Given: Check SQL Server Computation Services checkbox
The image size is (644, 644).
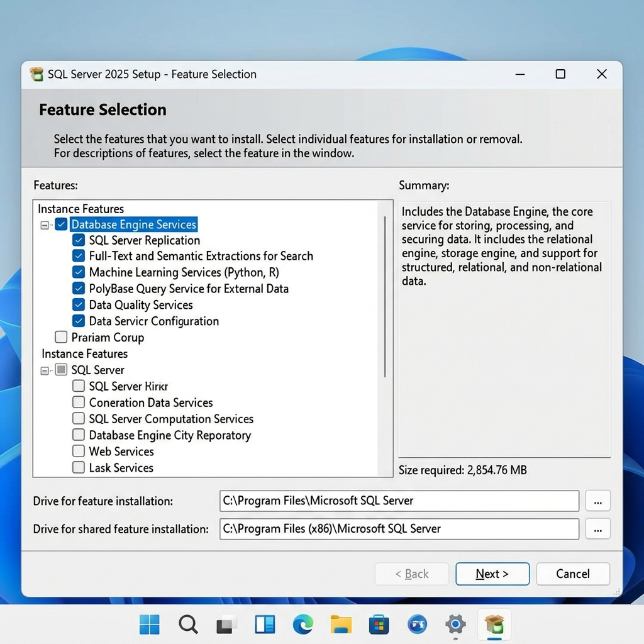Looking at the screenshot, I should coord(79,418).
